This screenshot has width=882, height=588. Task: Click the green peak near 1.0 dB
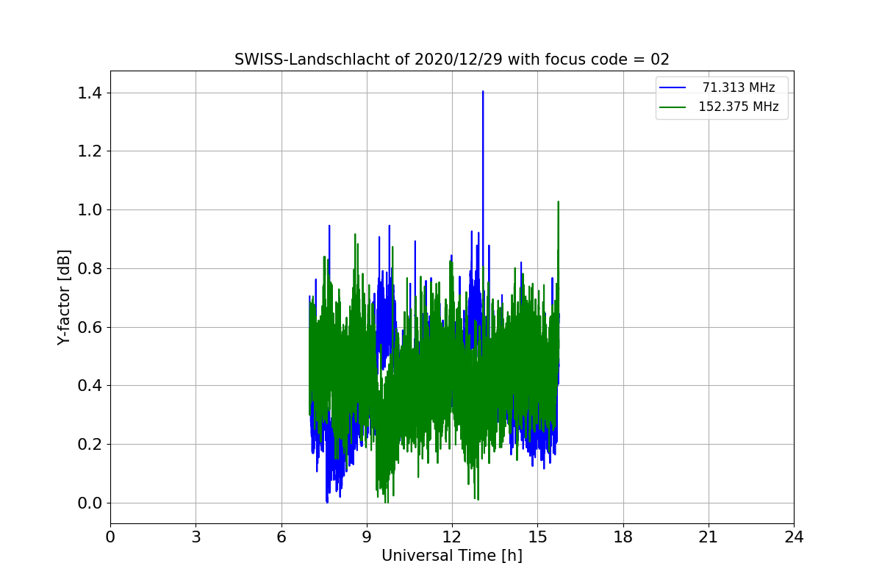(559, 202)
